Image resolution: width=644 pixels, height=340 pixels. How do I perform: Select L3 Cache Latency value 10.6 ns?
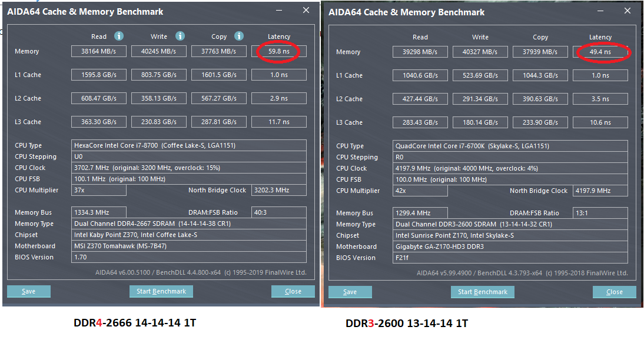(600, 122)
